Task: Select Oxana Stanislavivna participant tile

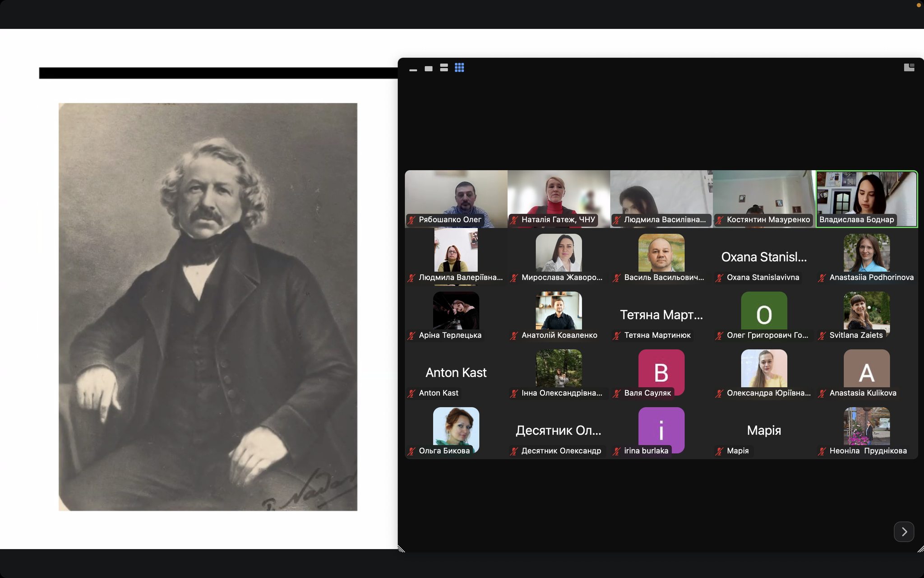Action: point(764,256)
